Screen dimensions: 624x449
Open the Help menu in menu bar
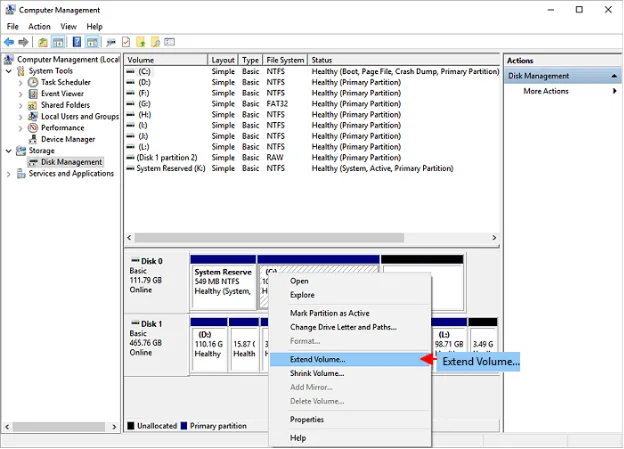(x=95, y=27)
